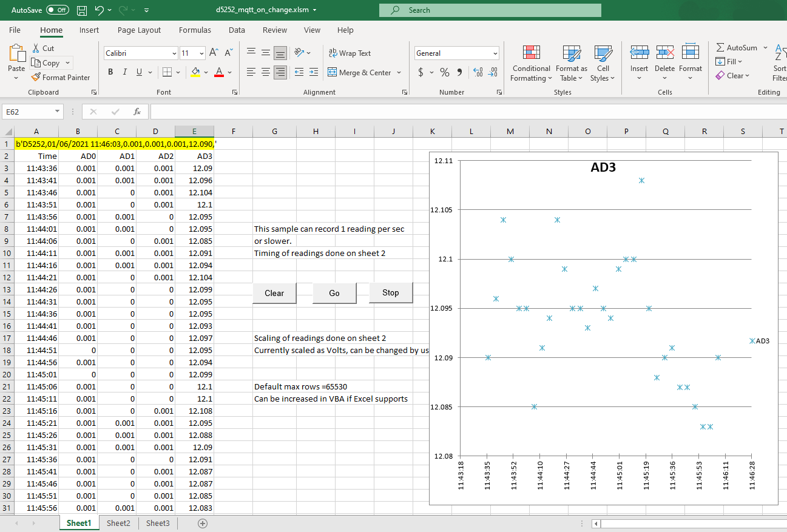787x532 pixels.
Task: Align cell text left
Action: 251,72
